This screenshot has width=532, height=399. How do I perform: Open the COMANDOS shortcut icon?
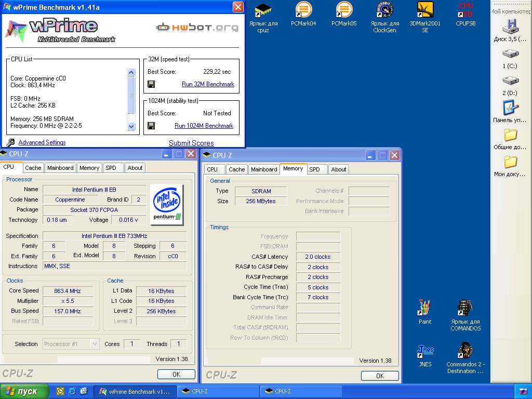tap(465, 315)
